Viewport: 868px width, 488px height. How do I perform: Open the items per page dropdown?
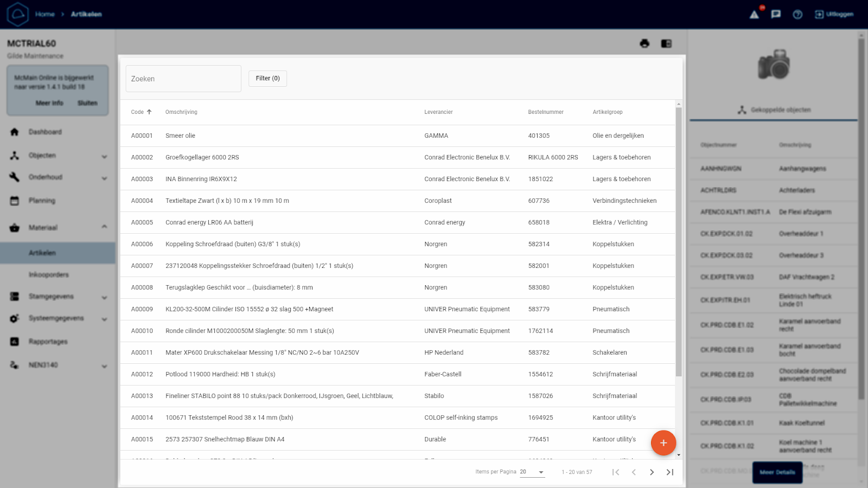532,472
